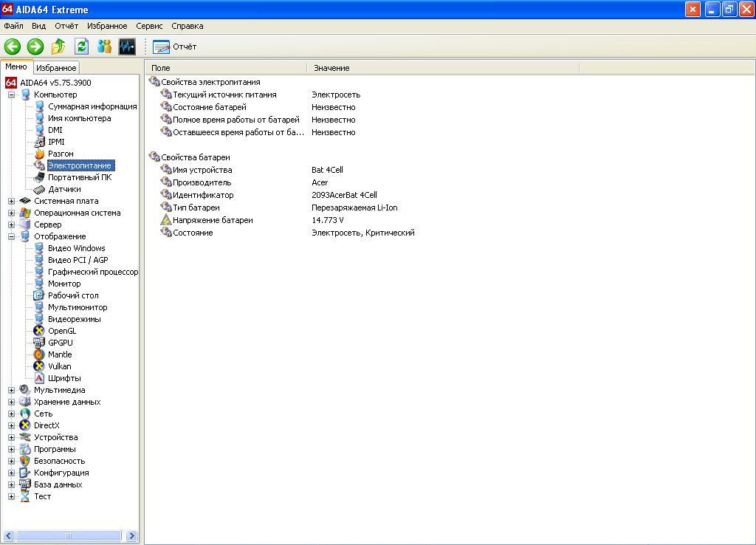Expand the Хранение данных node
The width and height of the screenshot is (756, 545).
click(12, 402)
